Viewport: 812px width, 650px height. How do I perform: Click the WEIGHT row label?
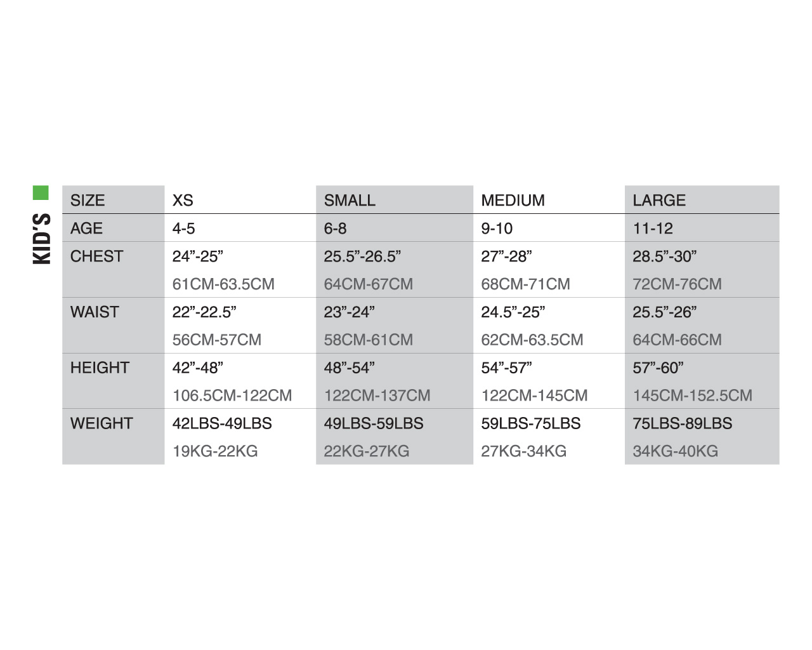101,423
